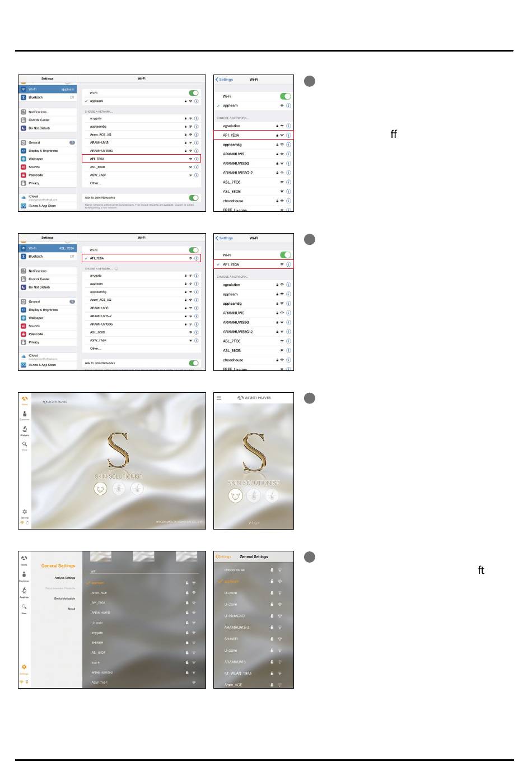Select Wi-Fi row in first iPad settings sidebar

tap(48, 89)
